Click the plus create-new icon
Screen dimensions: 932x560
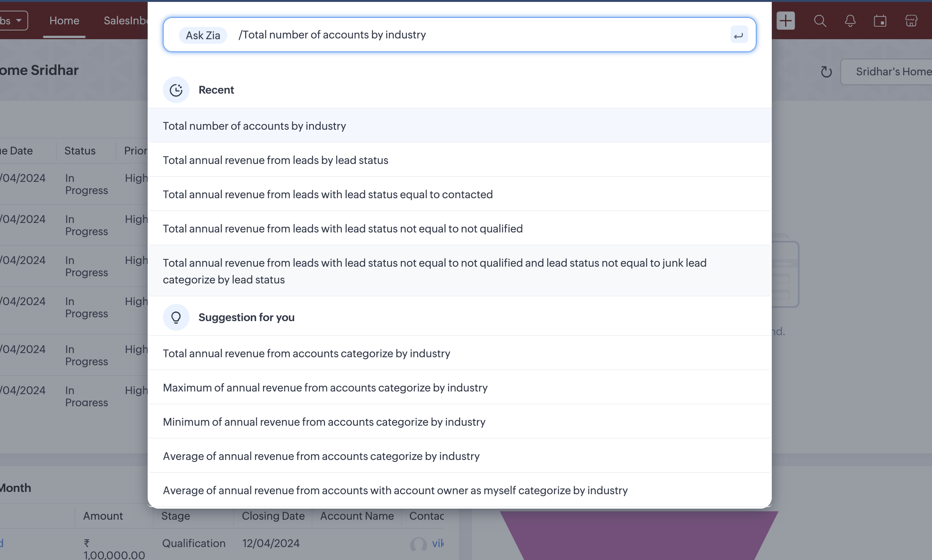pos(785,21)
